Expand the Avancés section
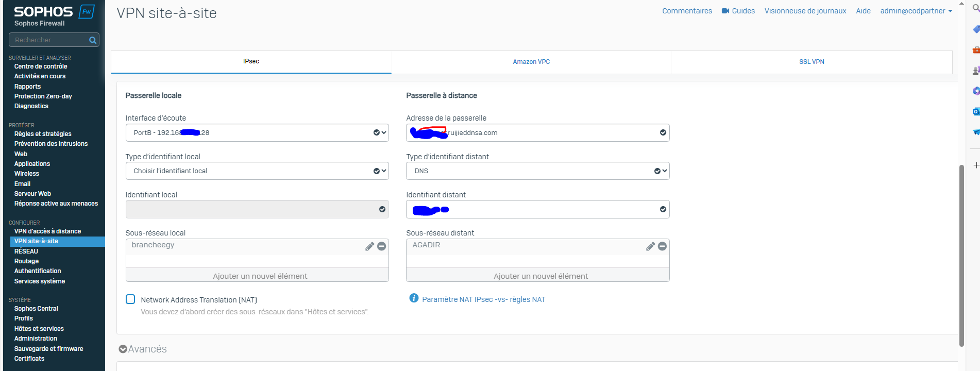980x371 pixels. 143,349
